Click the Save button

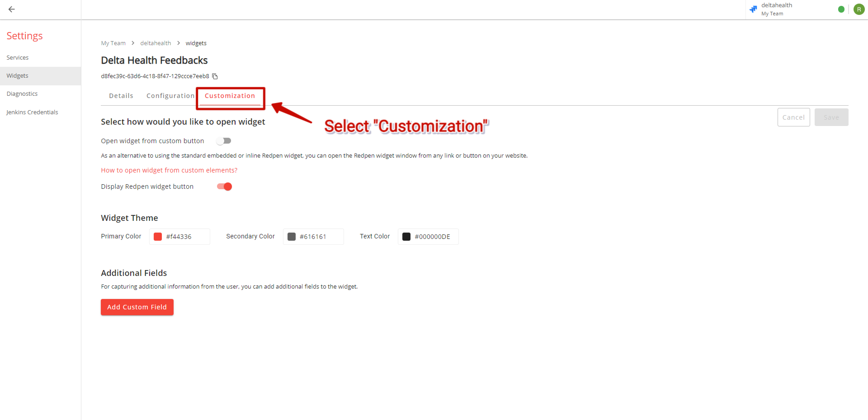(x=831, y=117)
